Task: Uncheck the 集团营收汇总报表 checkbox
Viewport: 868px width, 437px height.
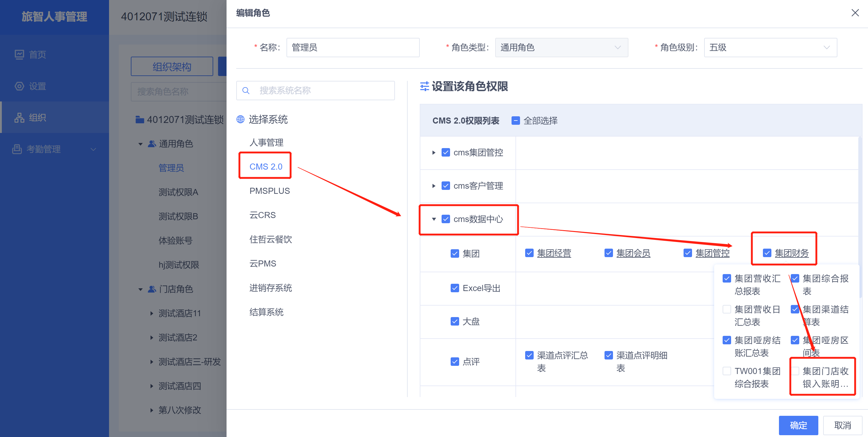Action: 727,278
